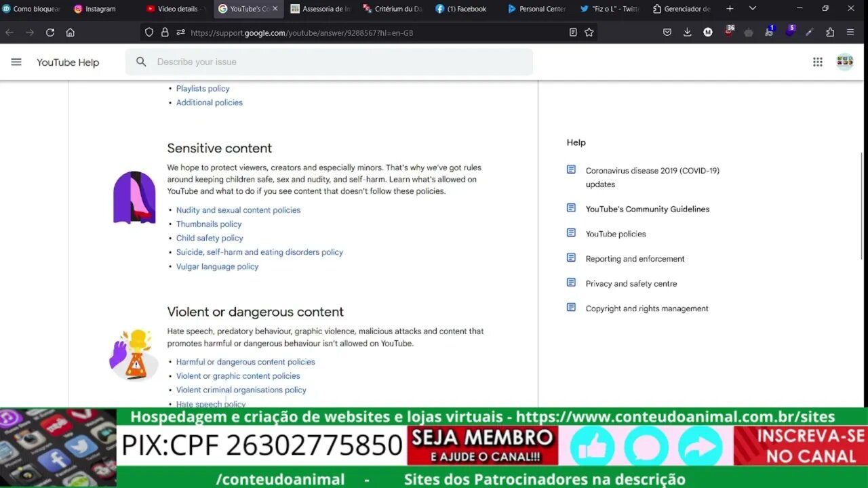This screenshot has height=488, width=868.
Task: Open Violent criminal organisations policy link
Action: tap(241, 390)
